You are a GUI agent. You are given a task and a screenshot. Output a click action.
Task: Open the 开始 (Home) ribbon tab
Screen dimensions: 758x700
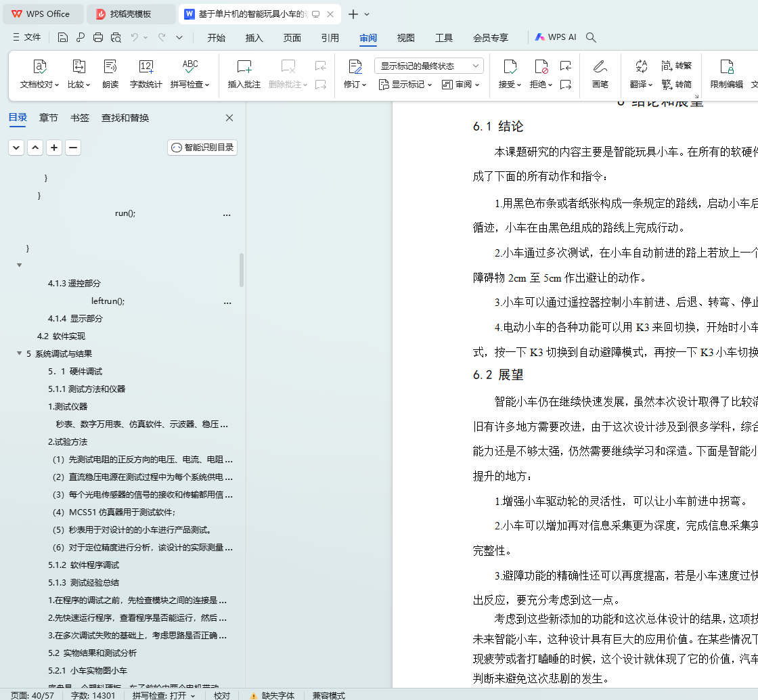coord(216,38)
